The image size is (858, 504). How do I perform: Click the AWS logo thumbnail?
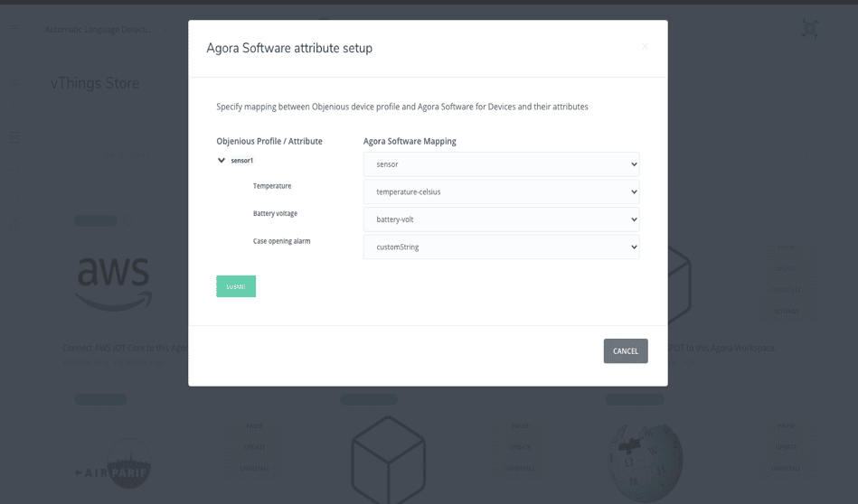tap(114, 284)
